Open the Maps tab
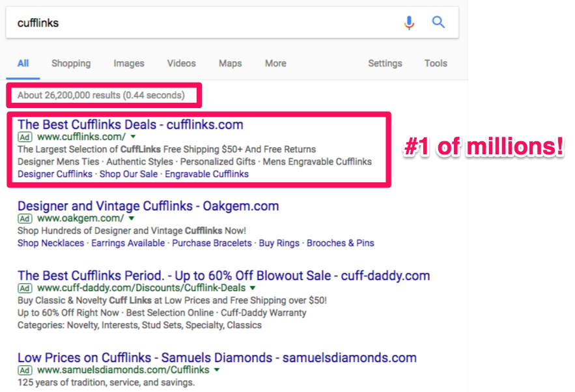The height and width of the screenshot is (392, 575). [231, 63]
